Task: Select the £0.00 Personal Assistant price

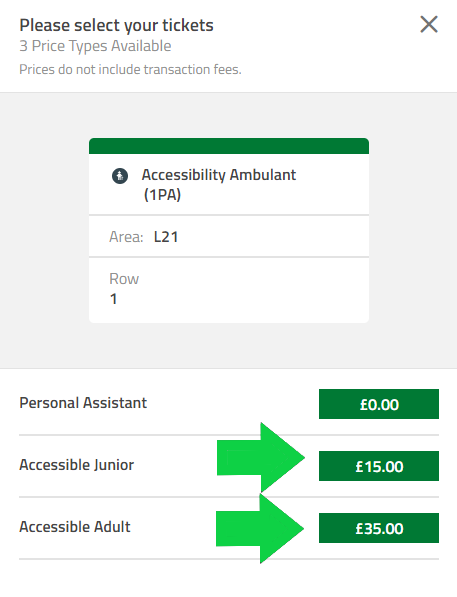Action: (379, 404)
